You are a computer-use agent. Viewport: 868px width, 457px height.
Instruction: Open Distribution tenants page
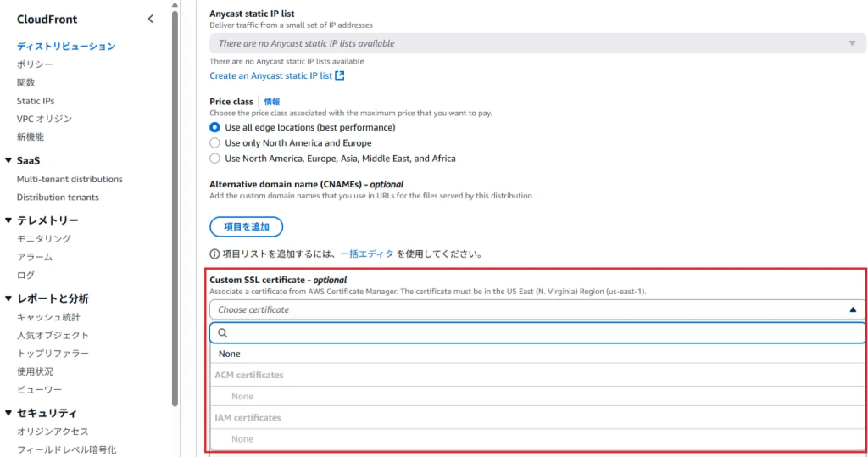[x=58, y=198]
